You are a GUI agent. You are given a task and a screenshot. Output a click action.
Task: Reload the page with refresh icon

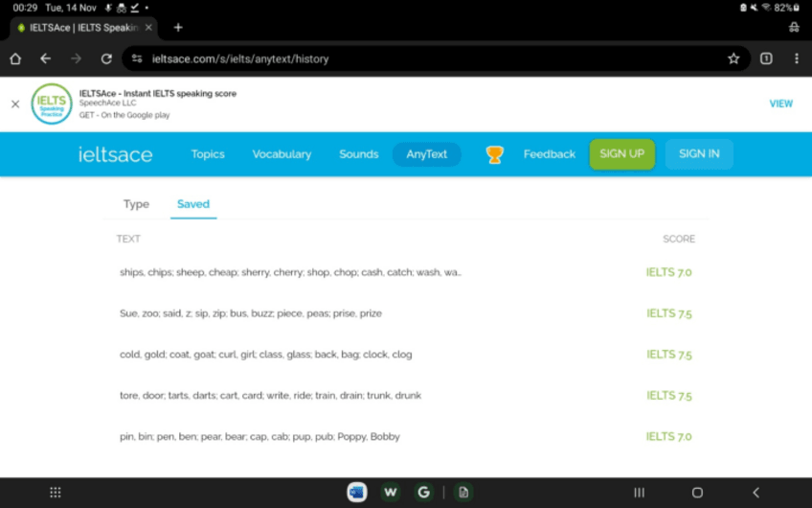click(x=106, y=58)
